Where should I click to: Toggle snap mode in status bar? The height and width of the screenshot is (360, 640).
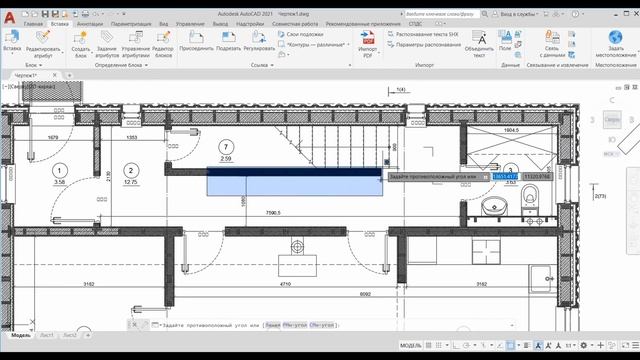point(438,345)
